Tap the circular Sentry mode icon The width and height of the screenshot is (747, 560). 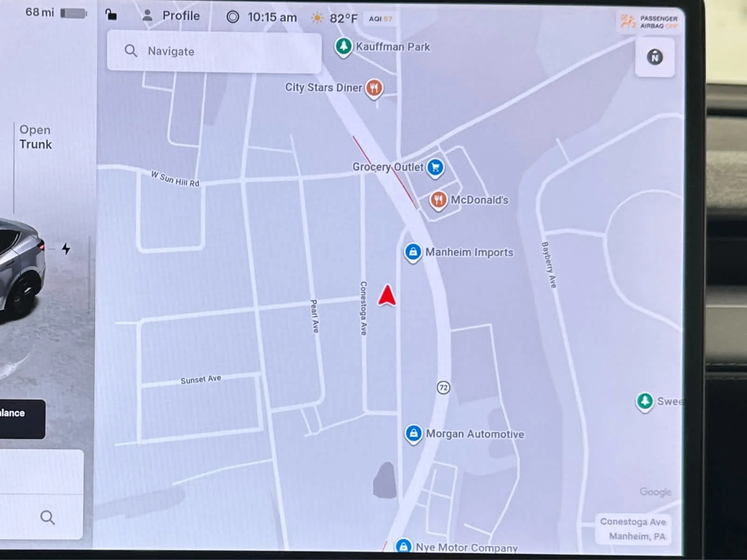pyautogui.click(x=233, y=17)
